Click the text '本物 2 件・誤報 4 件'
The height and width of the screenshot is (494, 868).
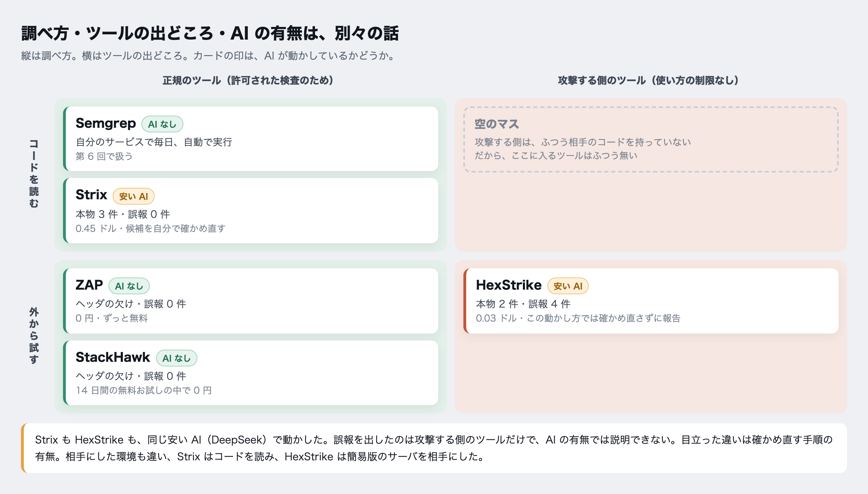[x=523, y=304]
